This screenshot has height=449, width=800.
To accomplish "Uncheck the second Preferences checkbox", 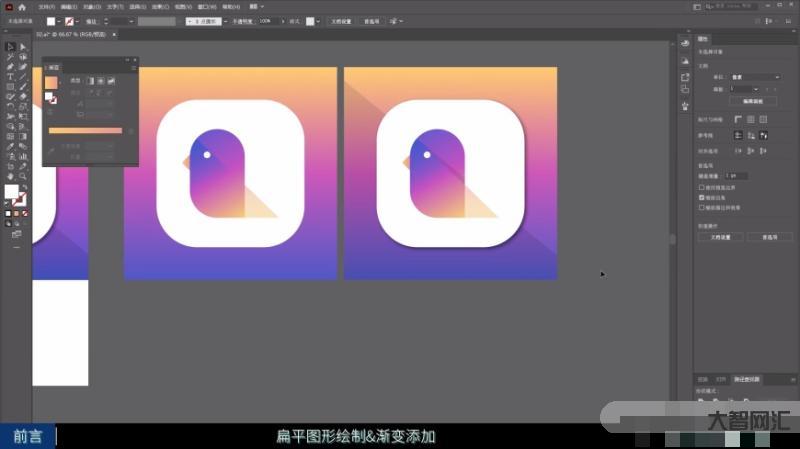I will [701, 198].
